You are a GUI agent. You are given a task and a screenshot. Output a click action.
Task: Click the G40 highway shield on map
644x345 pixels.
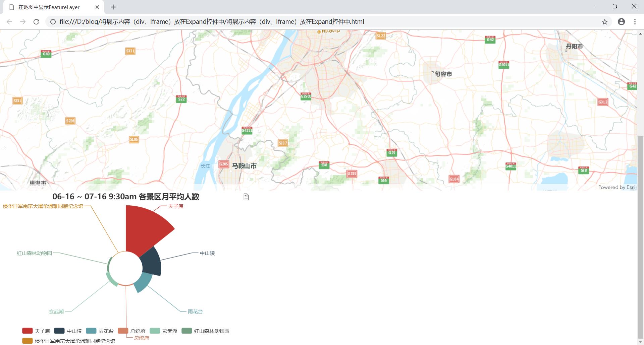tap(46, 54)
